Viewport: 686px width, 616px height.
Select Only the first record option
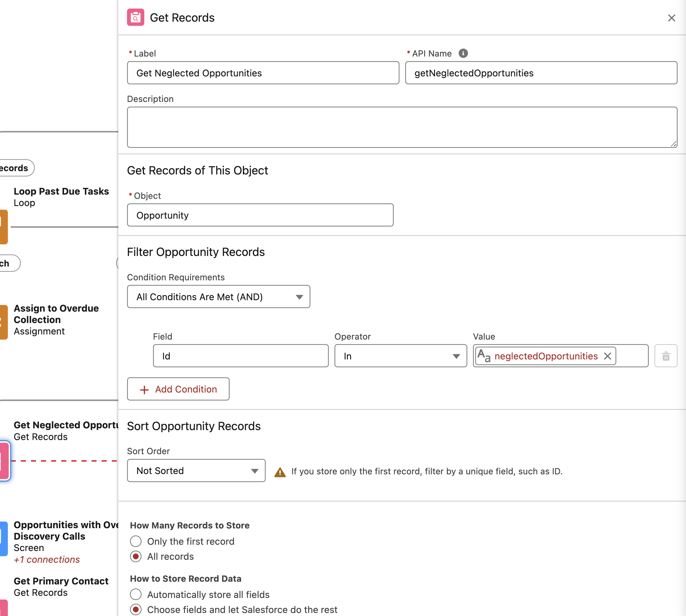click(x=136, y=541)
